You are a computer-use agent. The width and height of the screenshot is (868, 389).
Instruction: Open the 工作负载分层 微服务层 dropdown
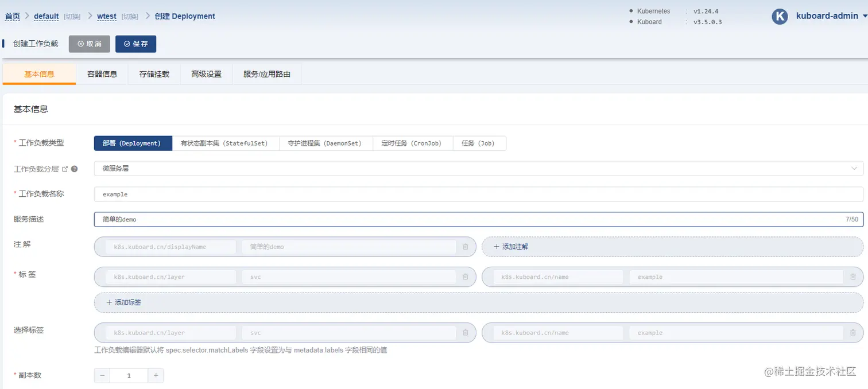[479, 169]
